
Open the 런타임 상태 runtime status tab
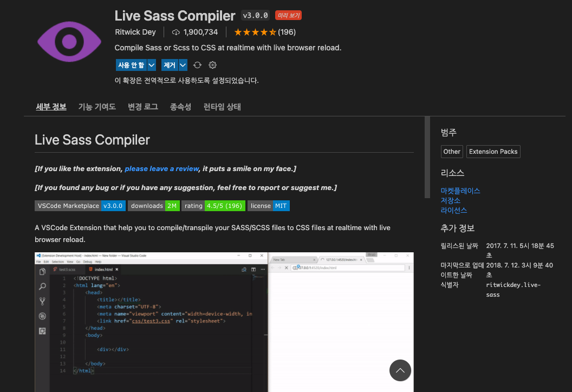(222, 107)
